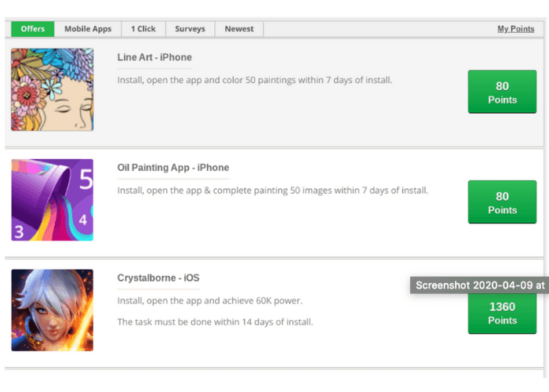Screen dimensions: 549x392
Task: Switch to the Mobile Apps tab
Action: click(88, 29)
